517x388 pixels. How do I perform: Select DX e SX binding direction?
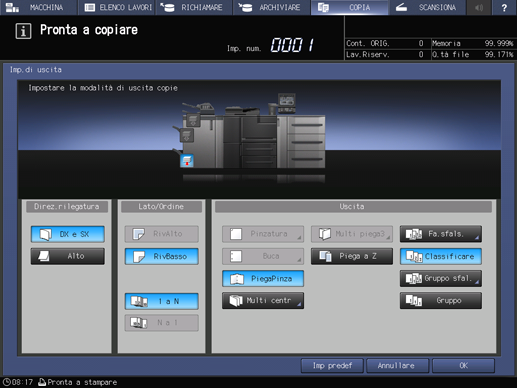pyautogui.click(x=68, y=234)
